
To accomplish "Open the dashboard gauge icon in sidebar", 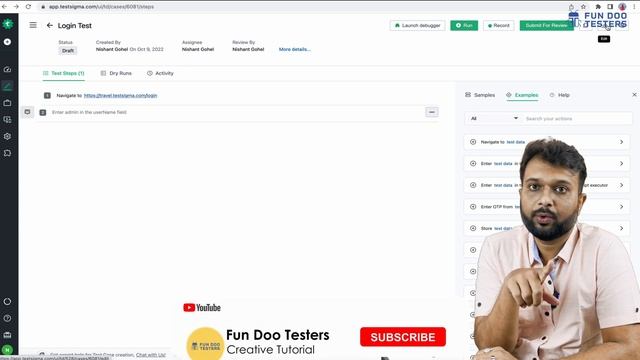I will (x=7, y=69).
